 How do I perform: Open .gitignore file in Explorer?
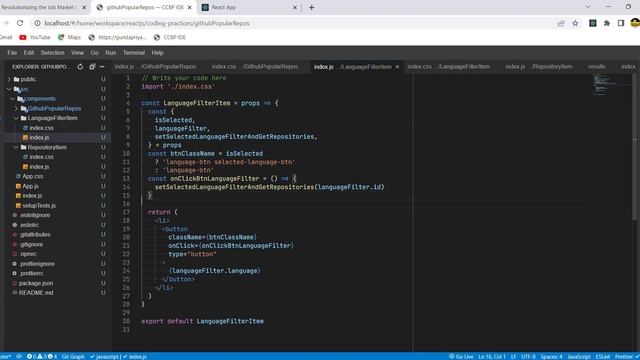click(x=31, y=244)
